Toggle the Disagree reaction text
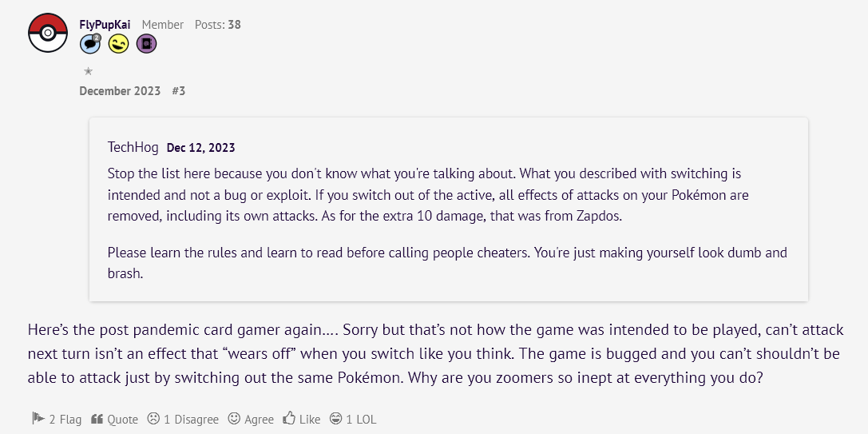Screen dimensions: 868x434 (191, 420)
